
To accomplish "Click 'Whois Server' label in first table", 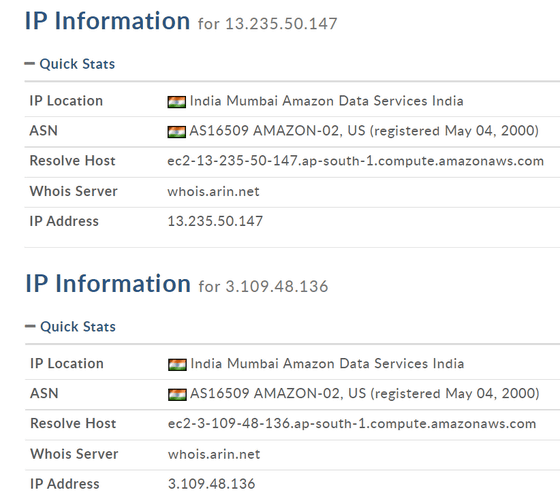I will 73,191.
